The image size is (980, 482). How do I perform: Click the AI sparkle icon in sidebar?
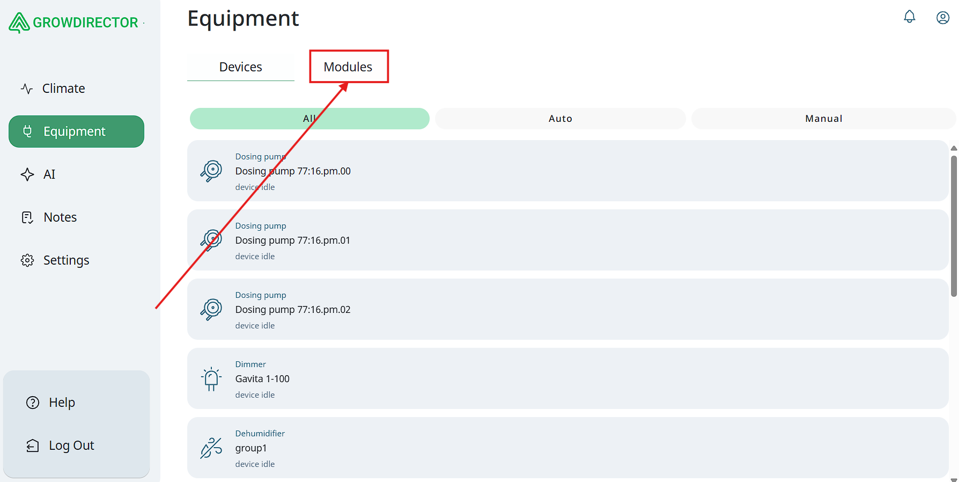click(x=27, y=174)
